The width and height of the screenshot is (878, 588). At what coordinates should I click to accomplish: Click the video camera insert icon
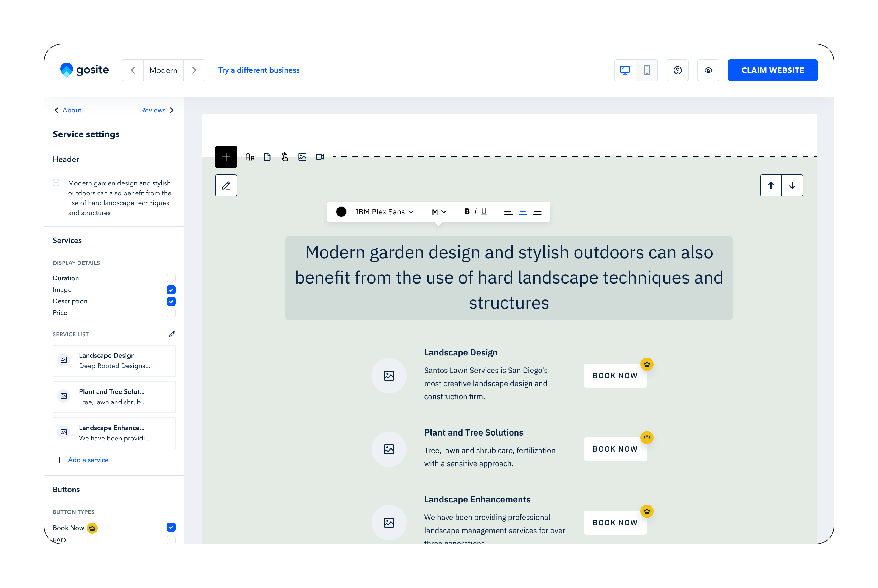pos(320,157)
